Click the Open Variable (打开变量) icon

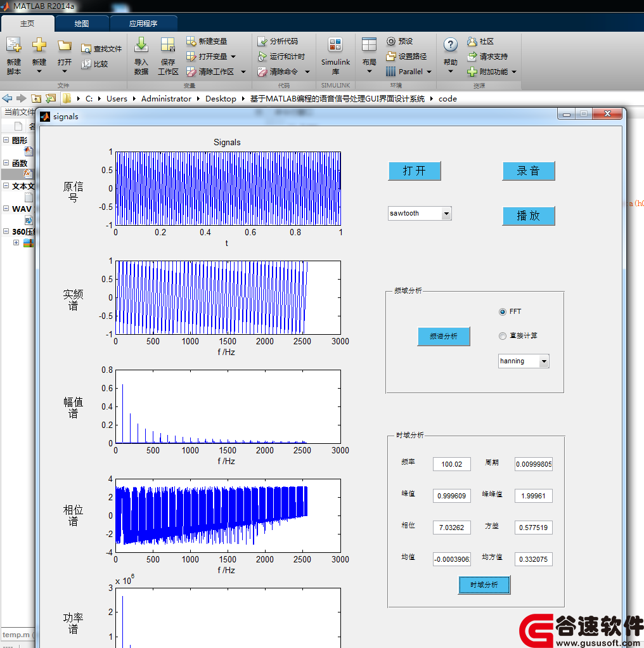pos(191,56)
